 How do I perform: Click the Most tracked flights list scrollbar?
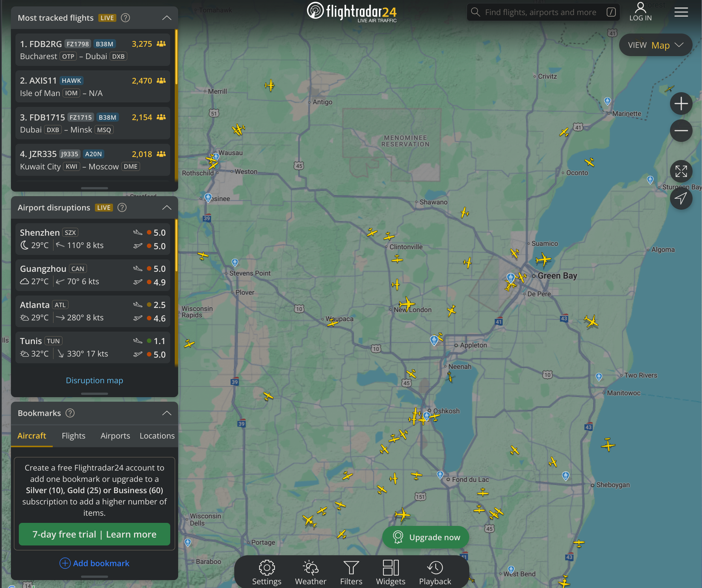176,57
